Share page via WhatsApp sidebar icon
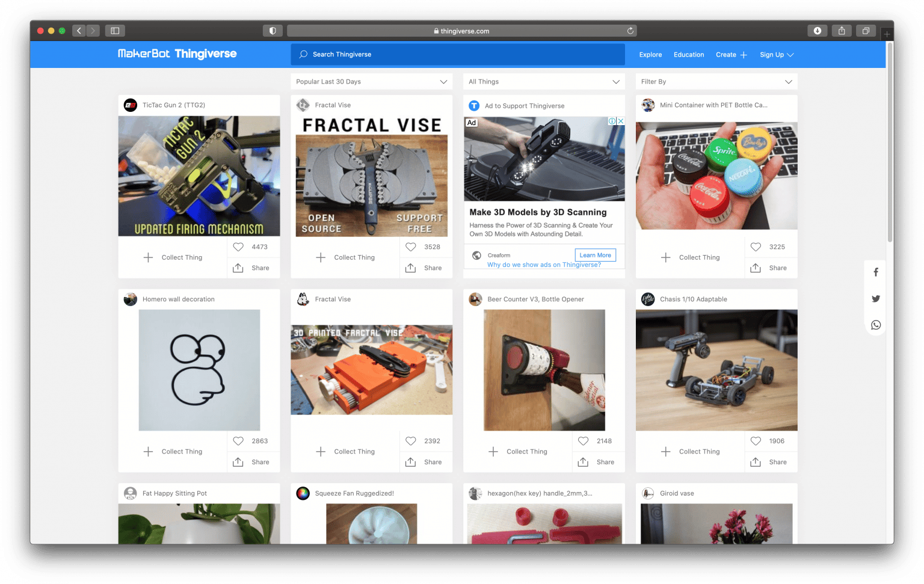The height and width of the screenshot is (584, 924). point(876,325)
